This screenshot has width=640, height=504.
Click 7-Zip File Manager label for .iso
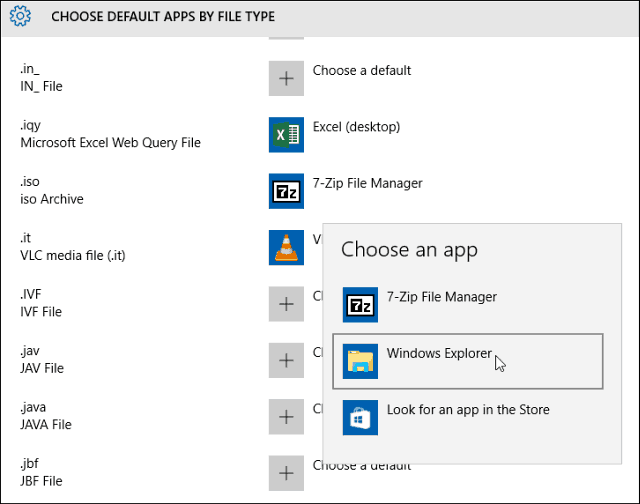click(x=367, y=183)
